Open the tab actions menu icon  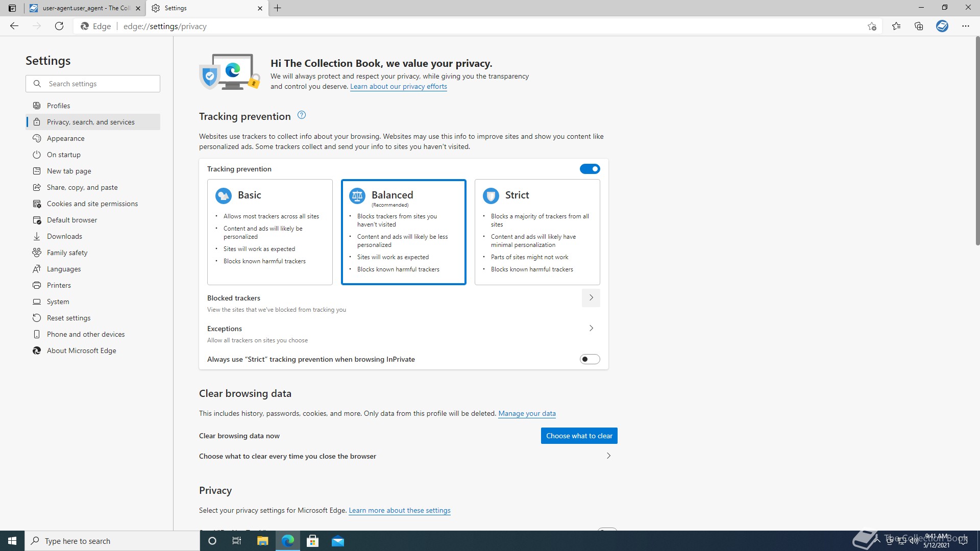click(12, 8)
